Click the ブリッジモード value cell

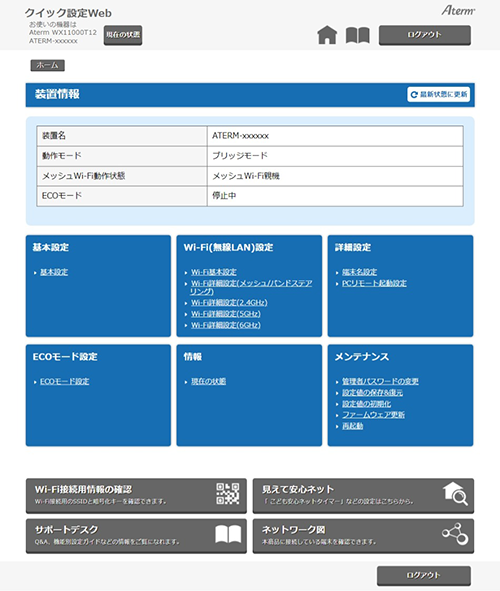[335, 156]
